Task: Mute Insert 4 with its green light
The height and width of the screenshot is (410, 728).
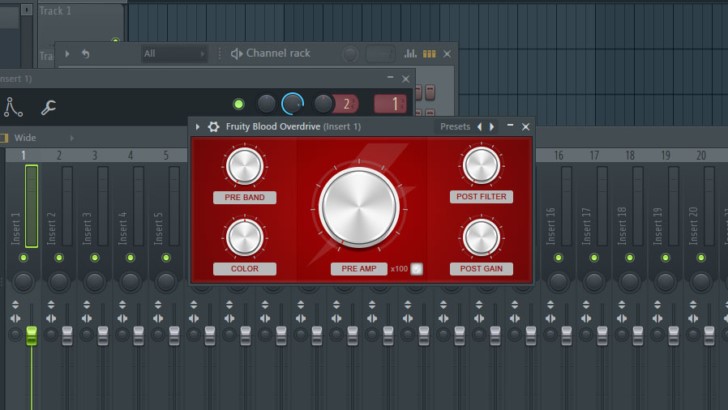Action: point(130,258)
